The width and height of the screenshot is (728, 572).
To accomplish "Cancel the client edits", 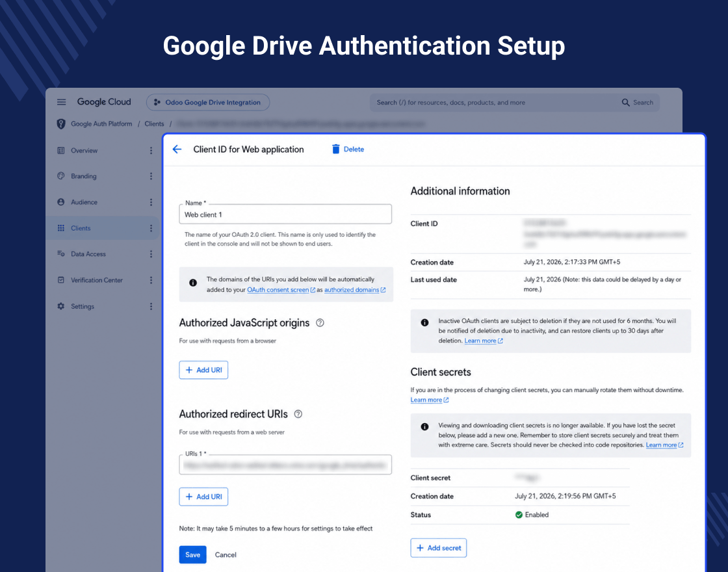I will pos(226,555).
